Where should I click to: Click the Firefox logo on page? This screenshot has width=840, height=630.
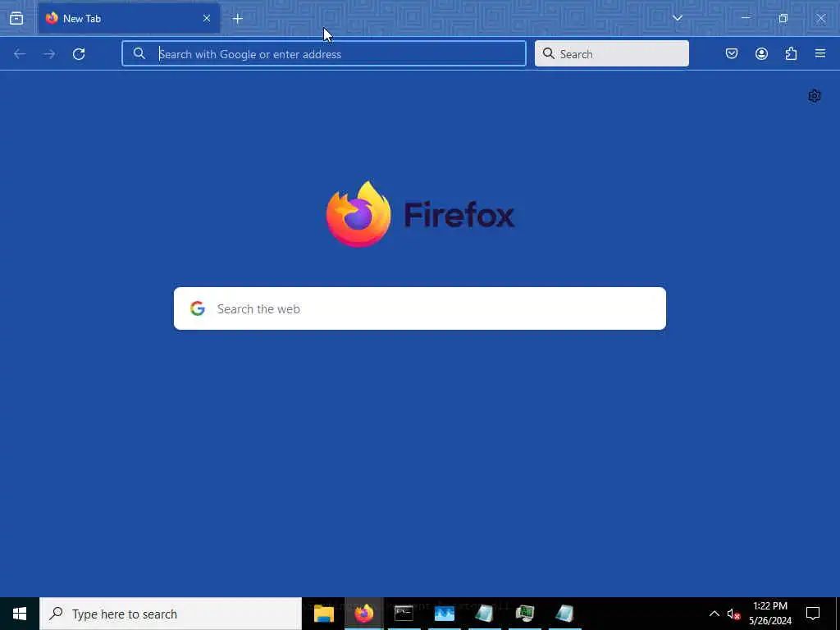(420, 214)
